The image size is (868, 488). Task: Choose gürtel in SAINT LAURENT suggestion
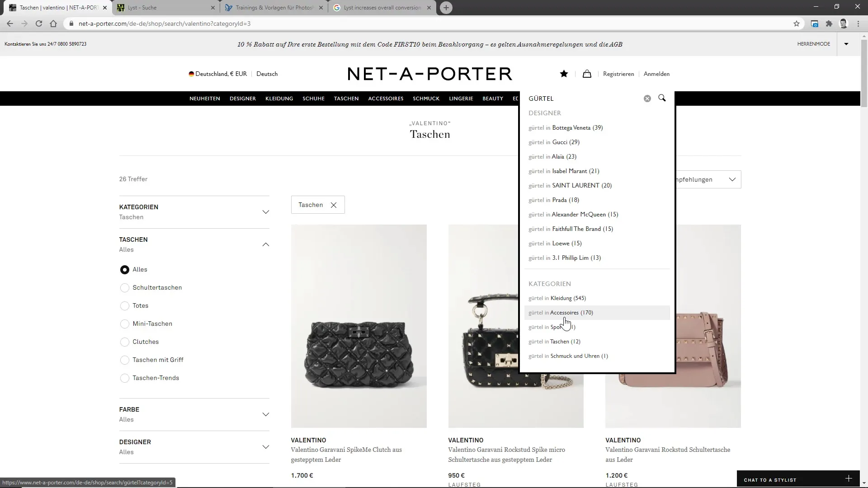tap(597, 186)
